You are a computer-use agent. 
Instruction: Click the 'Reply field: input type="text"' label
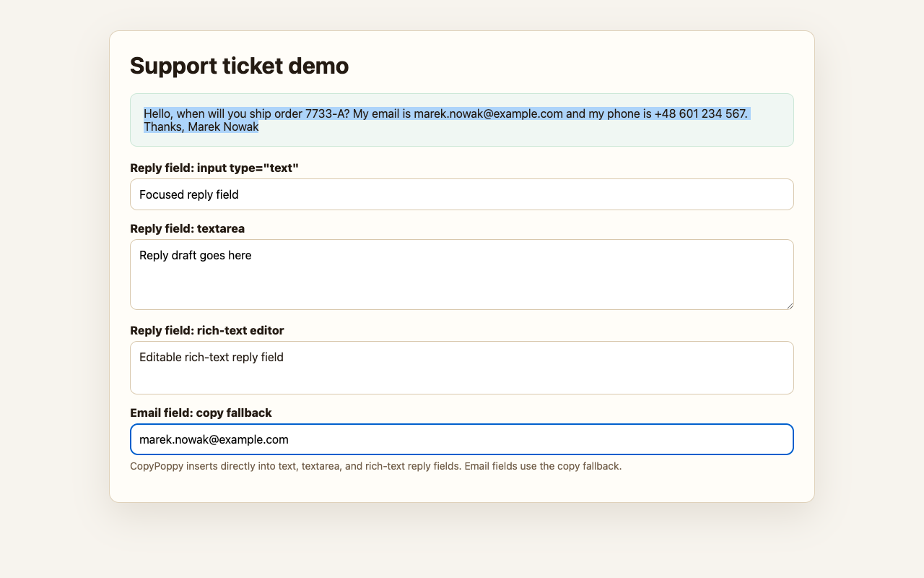click(x=214, y=168)
